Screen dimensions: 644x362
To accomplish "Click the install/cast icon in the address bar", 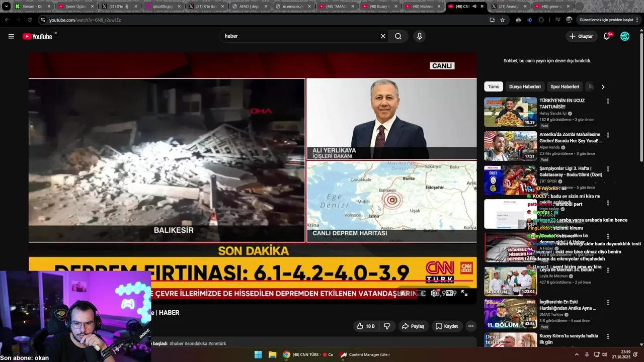I will click(492, 20).
